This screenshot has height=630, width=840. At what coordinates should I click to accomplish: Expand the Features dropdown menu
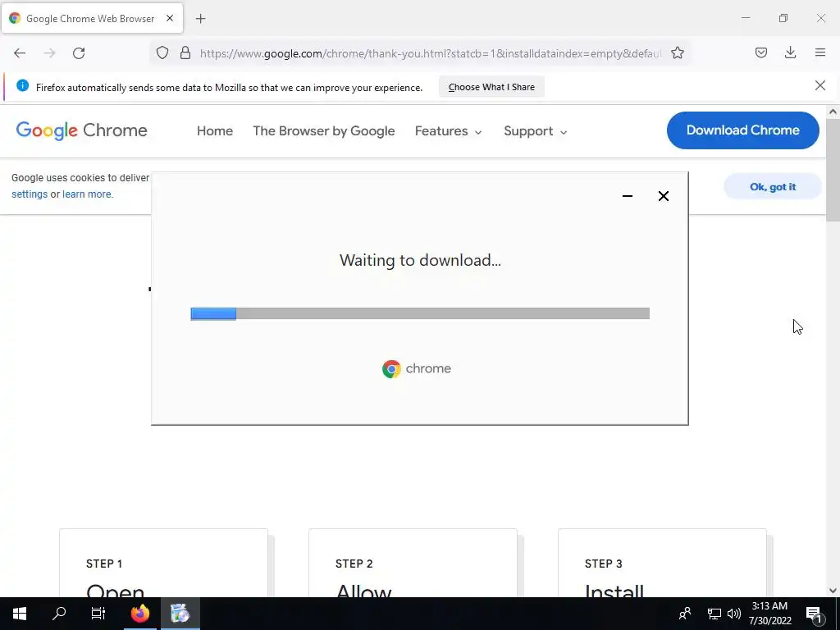[x=448, y=131]
